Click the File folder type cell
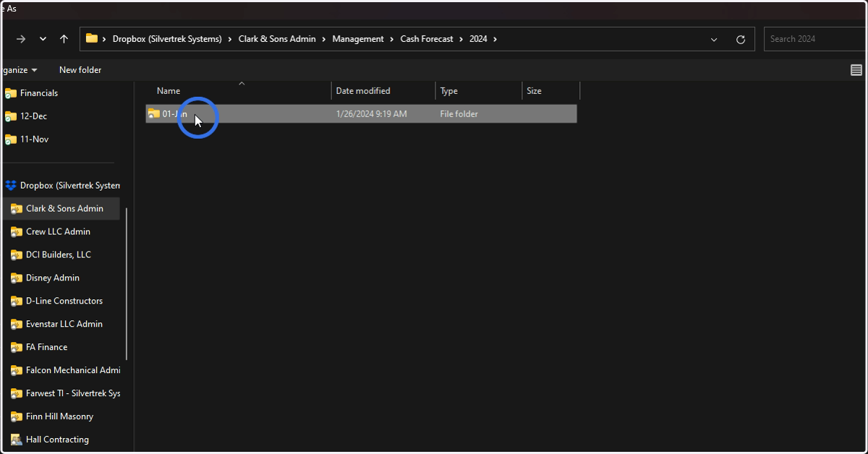868x454 pixels. pyautogui.click(x=459, y=114)
